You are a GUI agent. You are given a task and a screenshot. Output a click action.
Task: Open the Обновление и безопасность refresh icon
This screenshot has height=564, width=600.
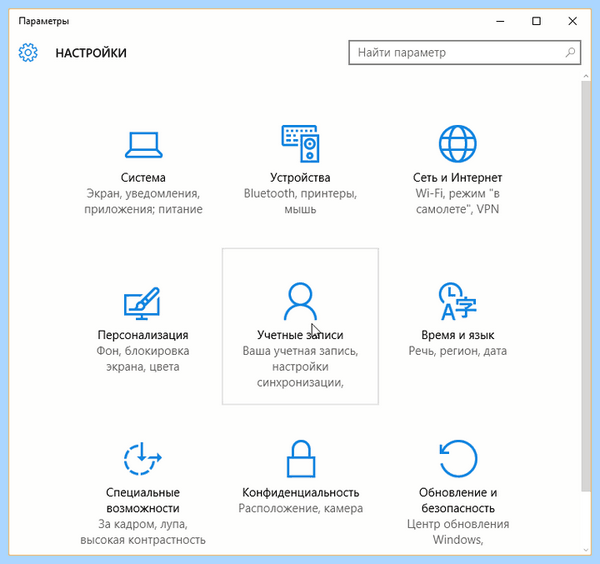point(458,458)
